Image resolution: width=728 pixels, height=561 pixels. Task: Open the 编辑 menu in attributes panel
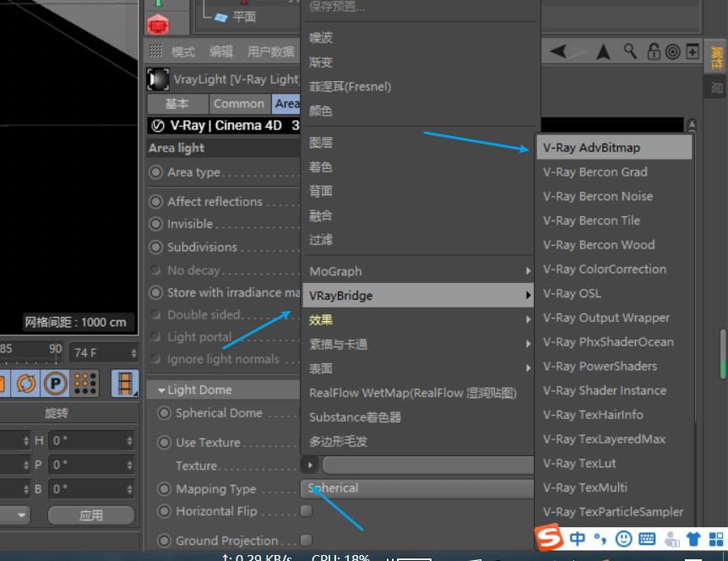(221, 52)
